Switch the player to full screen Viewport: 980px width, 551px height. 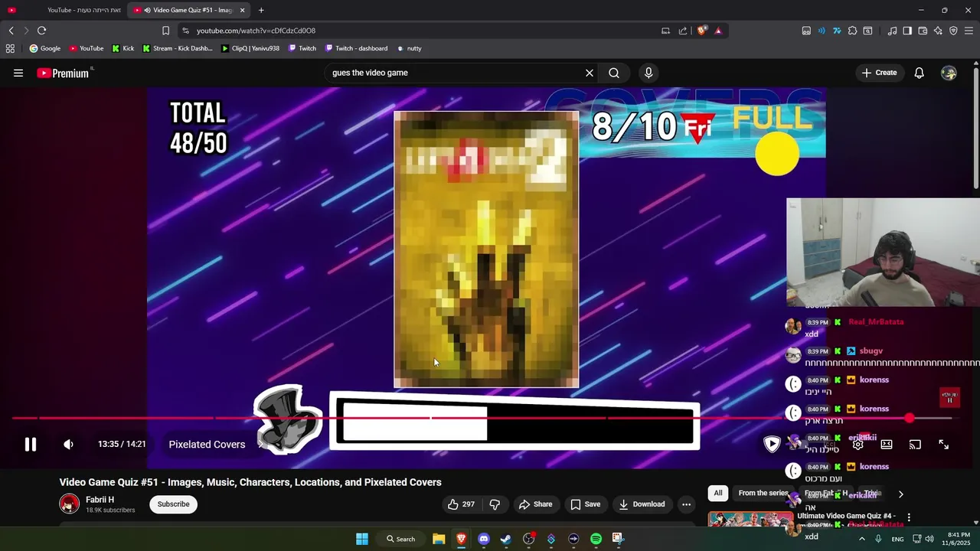(943, 445)
